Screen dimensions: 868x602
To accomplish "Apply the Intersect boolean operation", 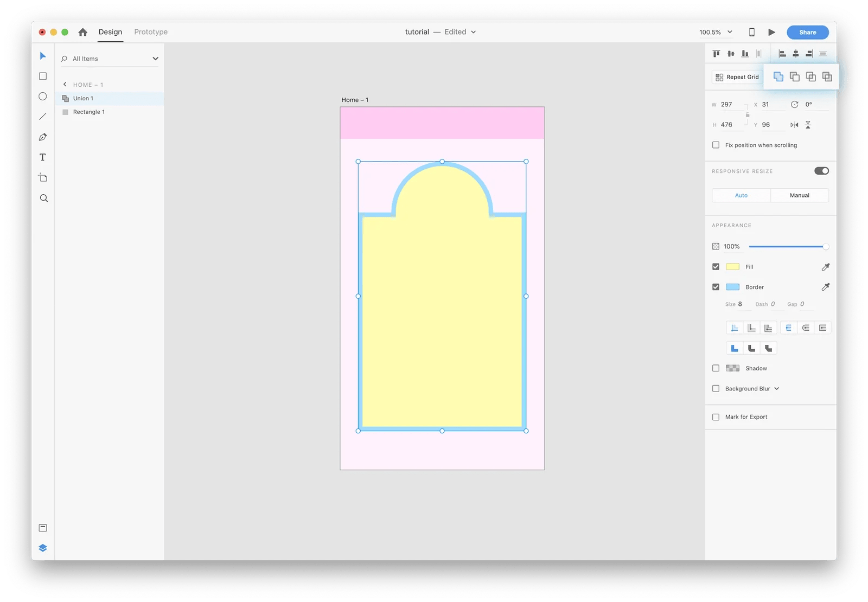I will click(811, 76).
